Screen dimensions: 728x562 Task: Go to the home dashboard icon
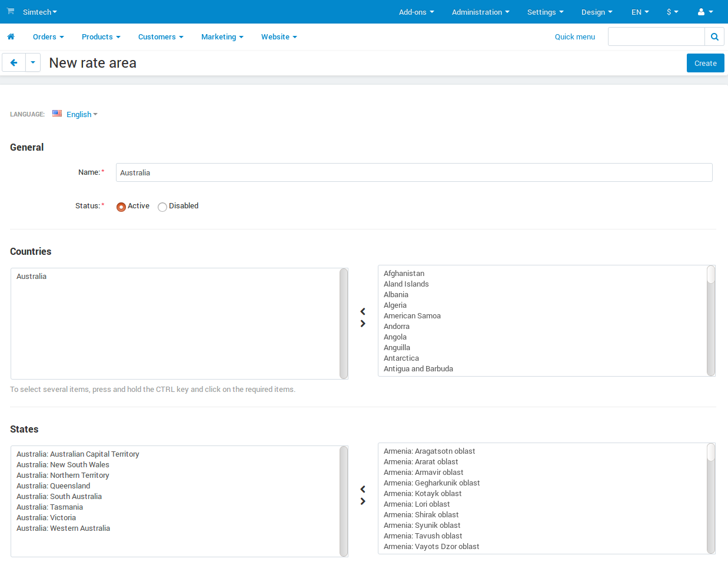[x=11, y=36]
